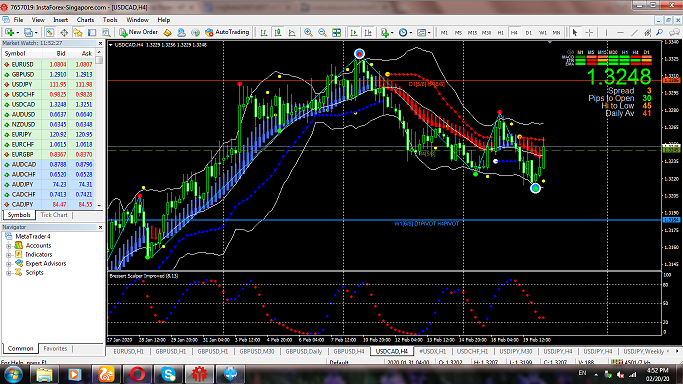The width and height of the screenshot is (683, 384).
Task: Click the Zoom In magnifier icon
Action: point(308,32)
